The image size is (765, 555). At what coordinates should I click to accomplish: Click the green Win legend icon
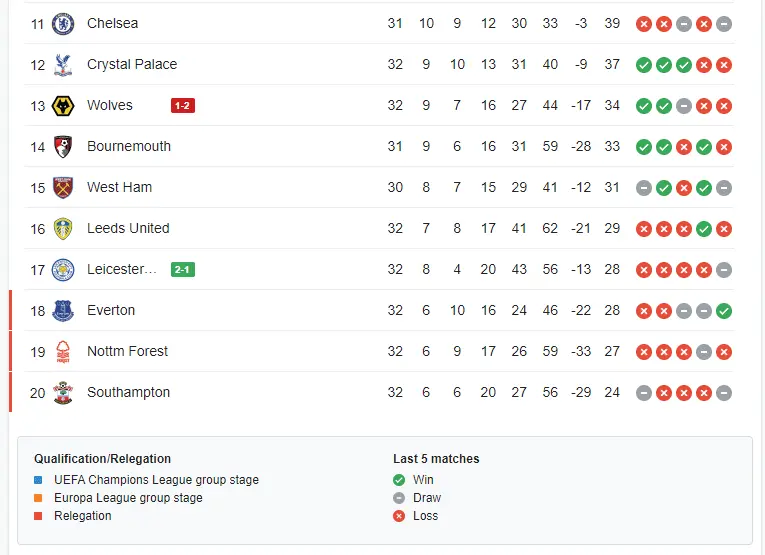point(399,480)
